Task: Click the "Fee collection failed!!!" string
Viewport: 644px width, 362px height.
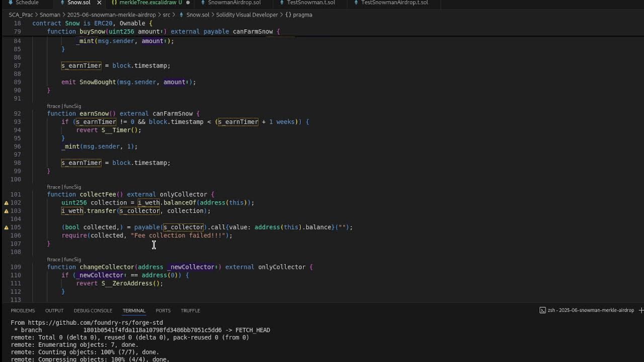Action: (x=178, y=235)
